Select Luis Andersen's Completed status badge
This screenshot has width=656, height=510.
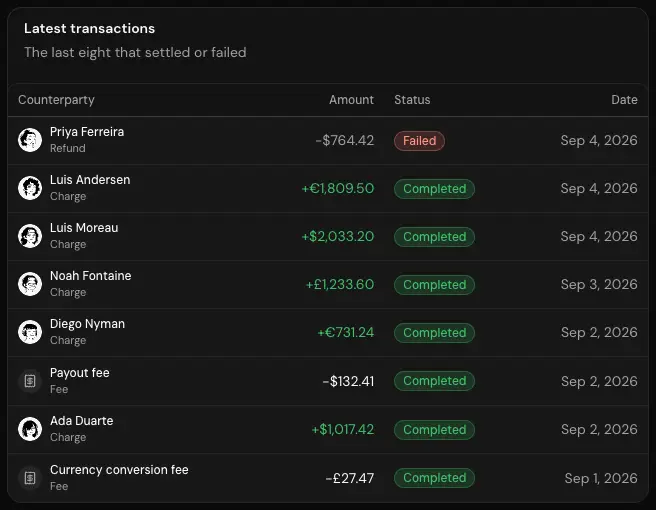434,189
